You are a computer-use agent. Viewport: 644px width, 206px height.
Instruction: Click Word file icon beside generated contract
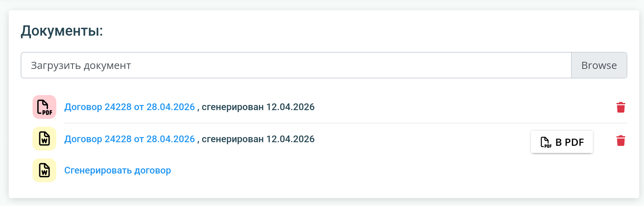tap(44, 139)
